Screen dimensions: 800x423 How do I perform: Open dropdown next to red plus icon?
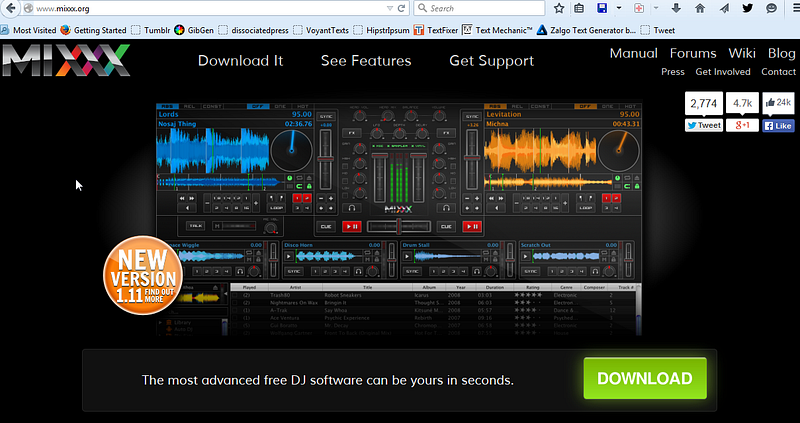click(656, 8)
